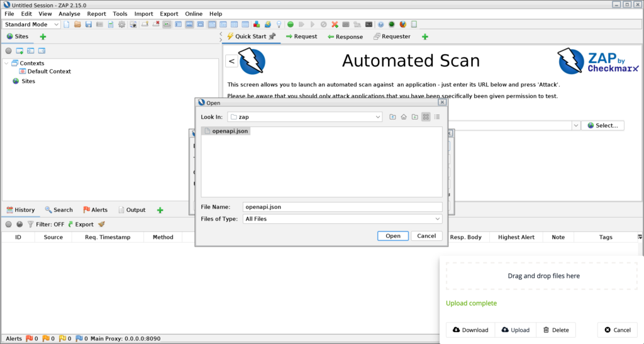This screenshot has height=344, width=644.
Task: Click the Import Context icon in Sites panel
Action: coord(30,51)
